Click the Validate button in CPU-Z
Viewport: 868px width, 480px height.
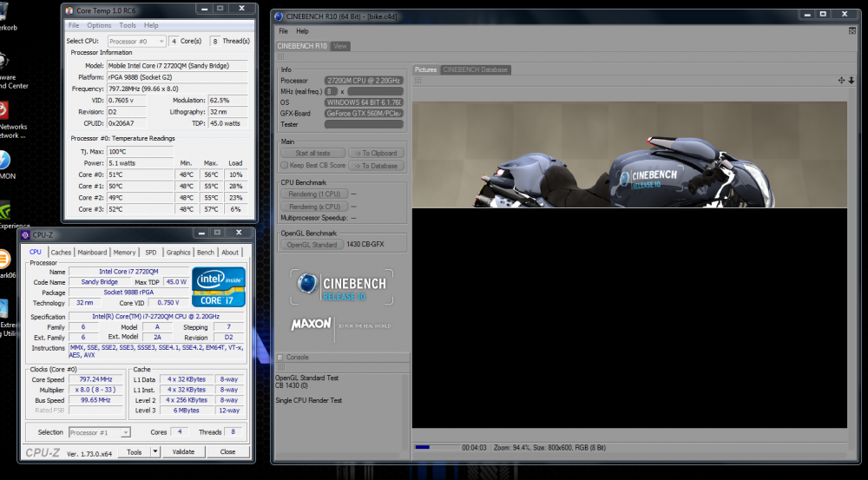click(183, 451)
